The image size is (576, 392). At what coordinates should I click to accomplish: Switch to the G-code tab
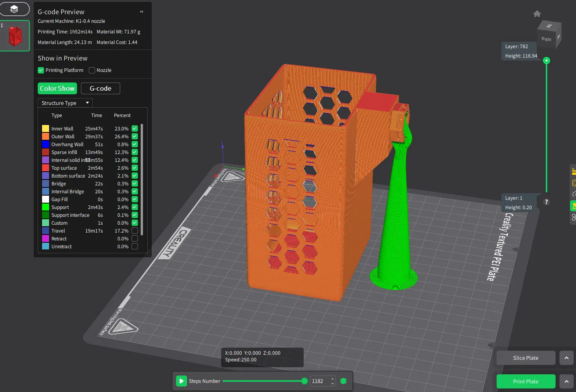[100, 88]
